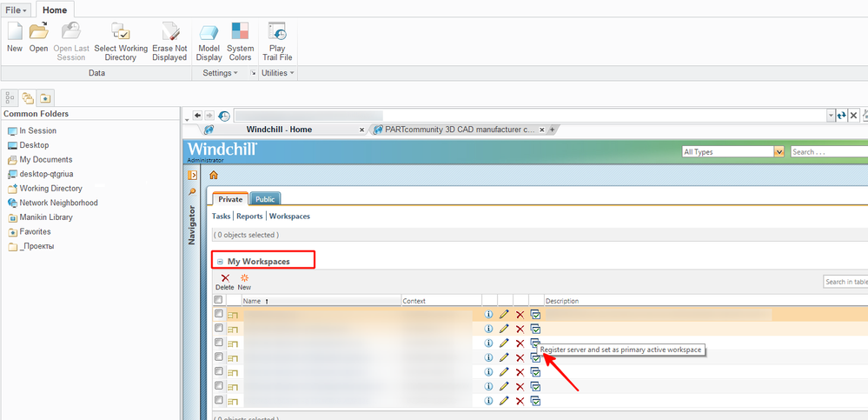This screenshot has height=420, width=868.
Task: Tick the select-all checkbox in table header
Action: (x=219, y=300)
